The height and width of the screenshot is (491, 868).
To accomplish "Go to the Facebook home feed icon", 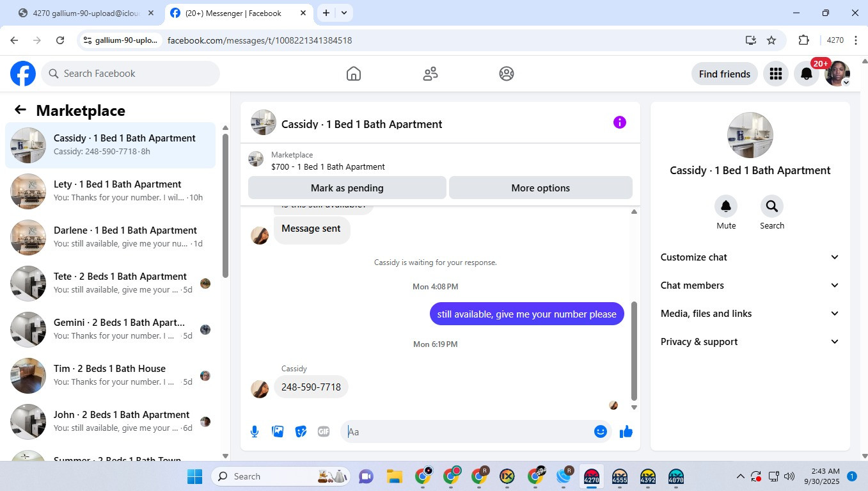I will 354,74.
